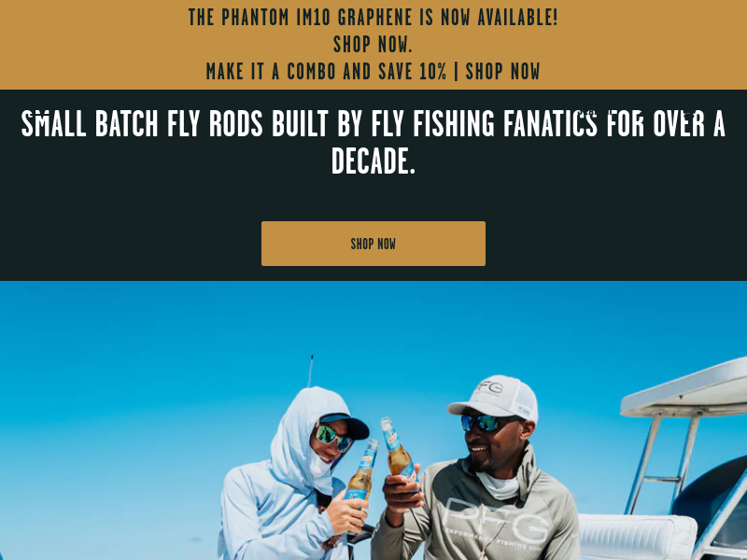The height and width of the screenshot is (560, 747).
Task: Follow the "Shop now" link after the 10% offer
Action: pyautogui.click(x=502, y=72)
